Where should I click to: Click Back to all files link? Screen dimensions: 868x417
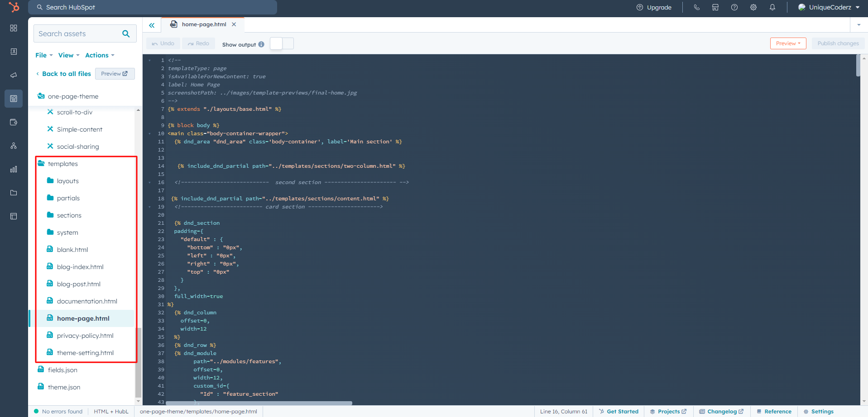click(x=66, y=74)
